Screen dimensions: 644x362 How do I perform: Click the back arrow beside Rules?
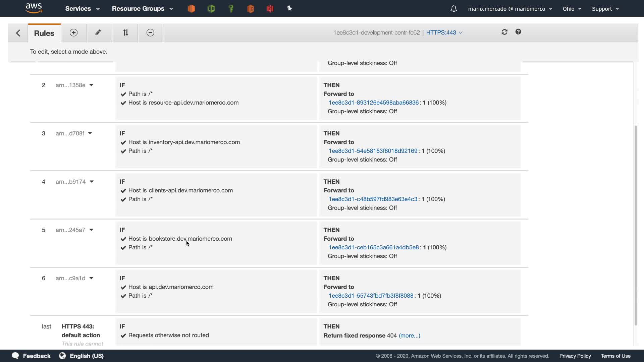[x=18, y=33]
